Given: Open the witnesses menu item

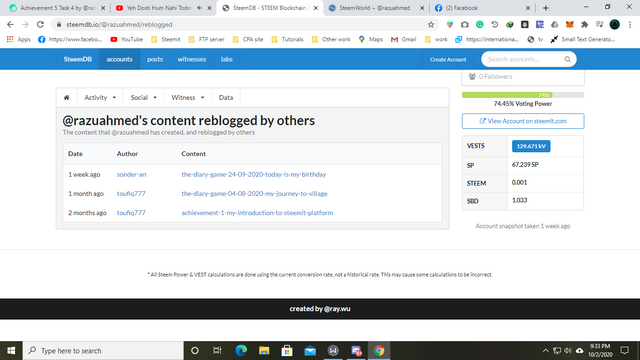Looking at the screenshot, I should [x=191, y=59].
